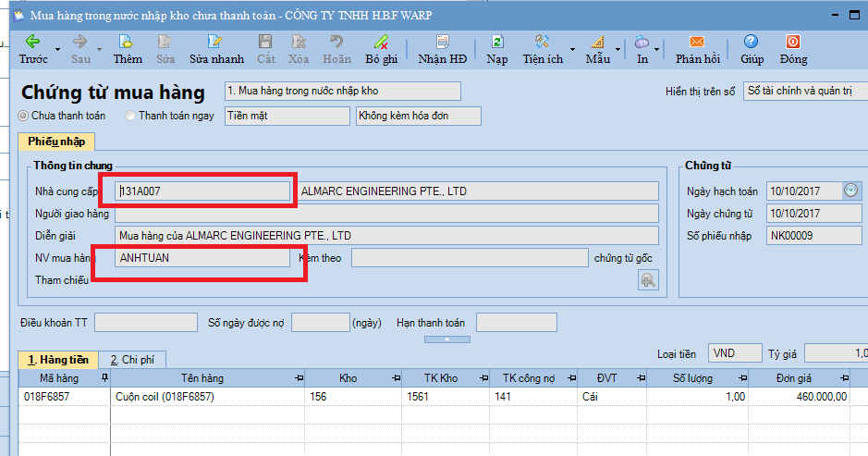Open date picker for Ngày hạch toán
Viewport: 868px width, 456px height.
850,191
